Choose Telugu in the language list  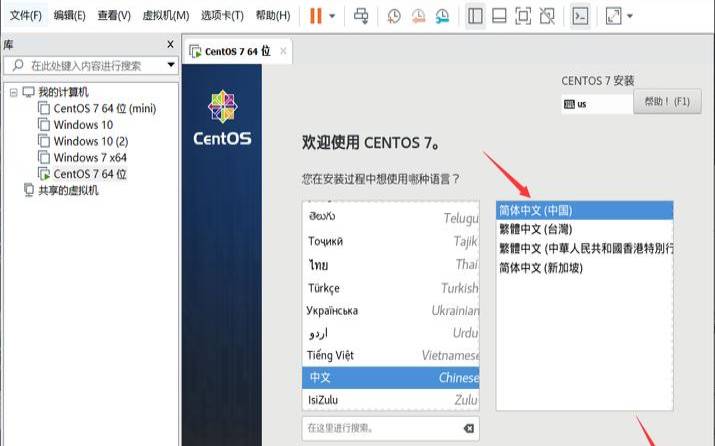tap(390, 217)
